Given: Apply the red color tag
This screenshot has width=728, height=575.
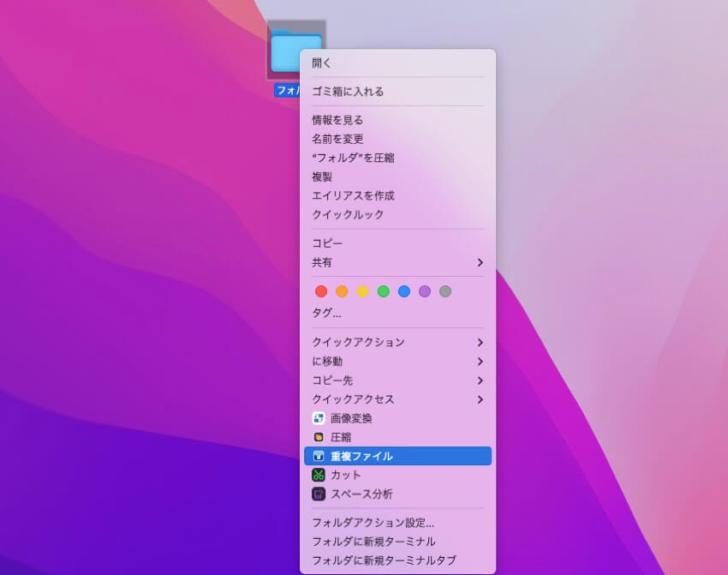Looking at the screenshot, I should tap(321, 291).
